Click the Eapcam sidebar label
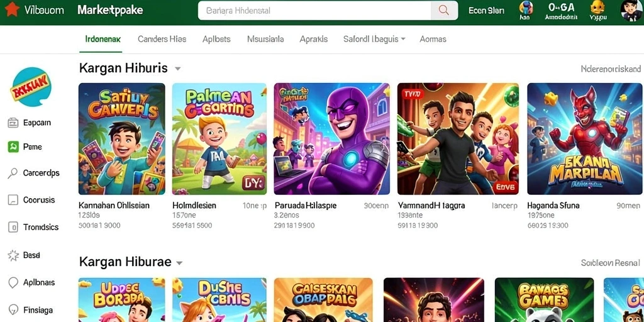 [x=37, y=123]
